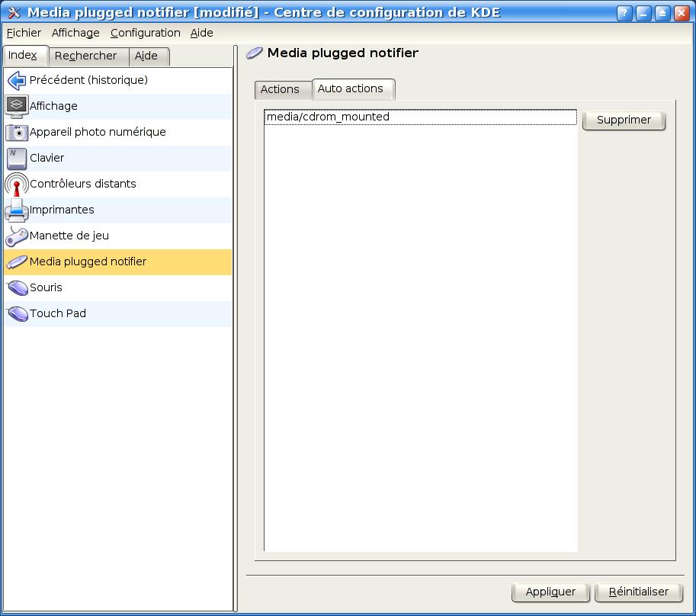Click the KDE tools icon in the title bar
The height and width of the screenshot is (616, 696).
[14, 12]
